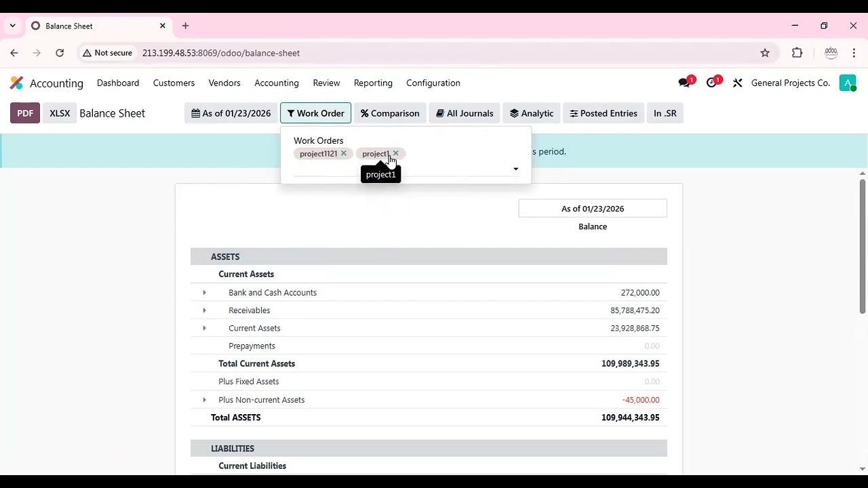This screenshot has width=868, height=488.
Task: Close the Balance Sheet browser tab
Action: point(163,26)
